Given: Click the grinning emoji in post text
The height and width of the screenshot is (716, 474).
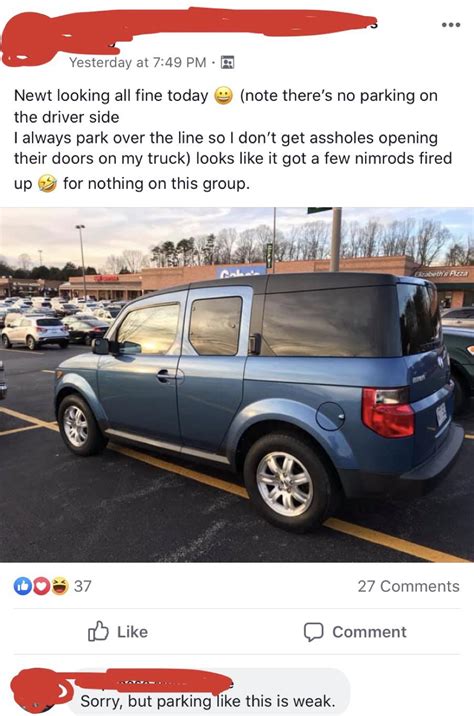Looking at the screenshot, I should coord(223,95).
